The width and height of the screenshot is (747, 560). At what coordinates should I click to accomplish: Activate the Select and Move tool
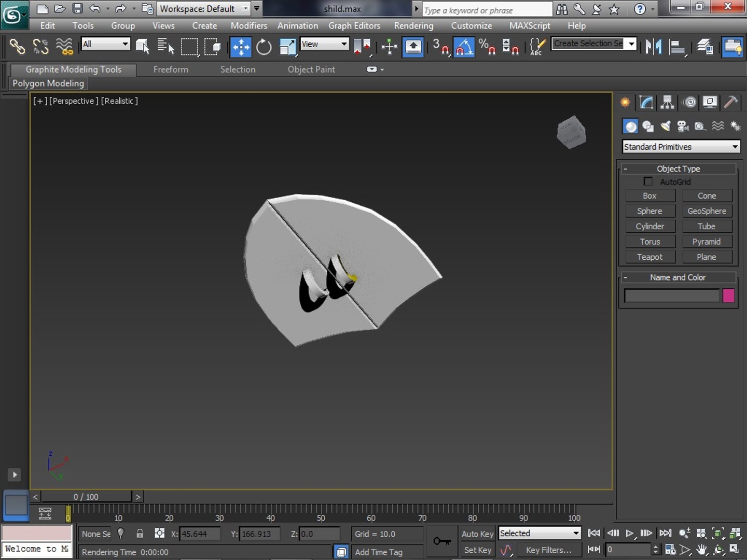coord(241,47)
